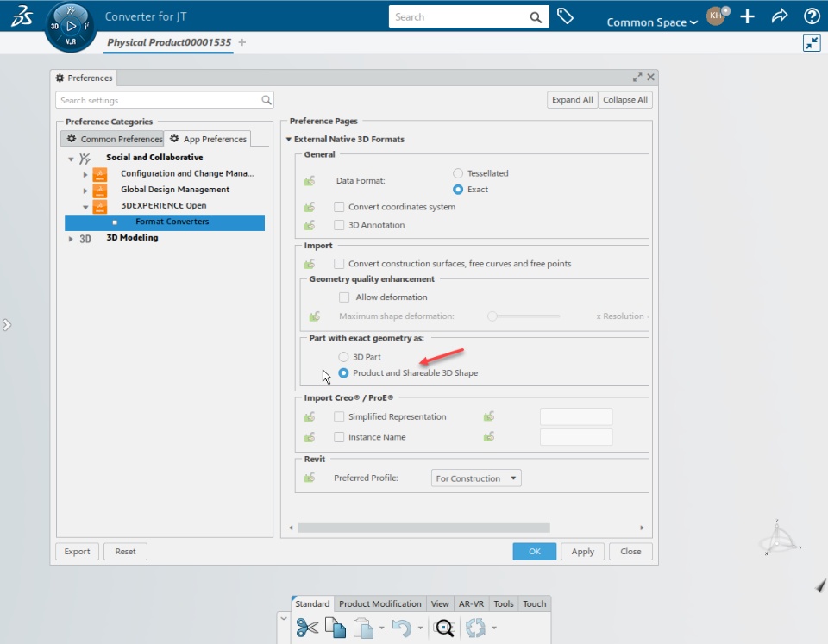Image resolution: width=828 pixels, height=644 pixels.
Task: Open the Tools toolbar tab
Action: pos(503,603)
